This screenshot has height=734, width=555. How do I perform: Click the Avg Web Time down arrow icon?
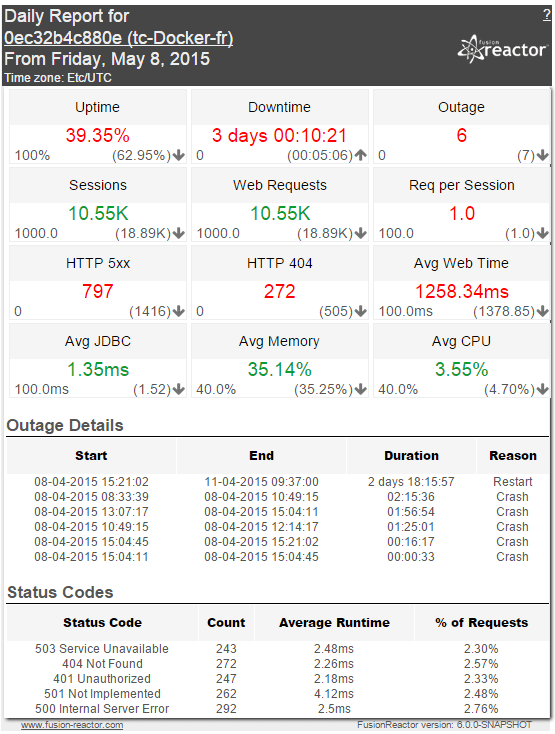point(542,311)
